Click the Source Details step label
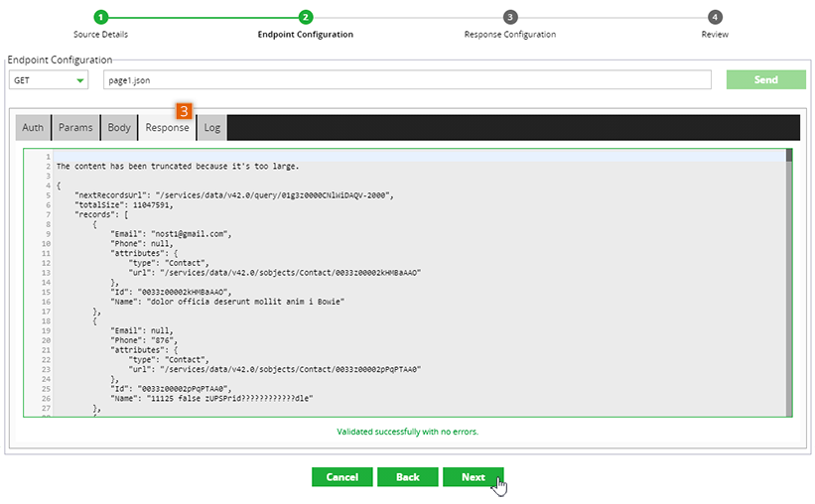815x504 pixels. pyautogui.click(x=100, y=35)
